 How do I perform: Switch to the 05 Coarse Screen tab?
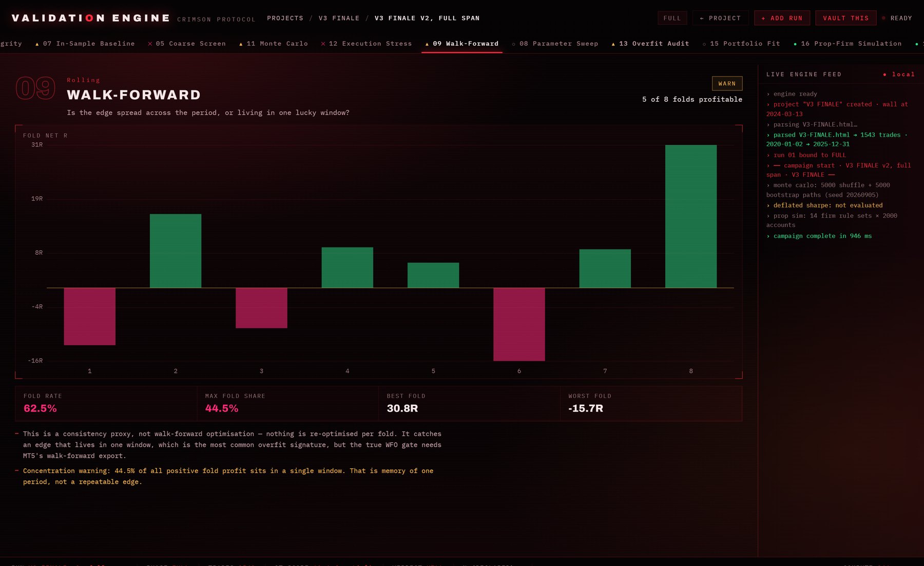pyautogui.click(x=187, y=44)
